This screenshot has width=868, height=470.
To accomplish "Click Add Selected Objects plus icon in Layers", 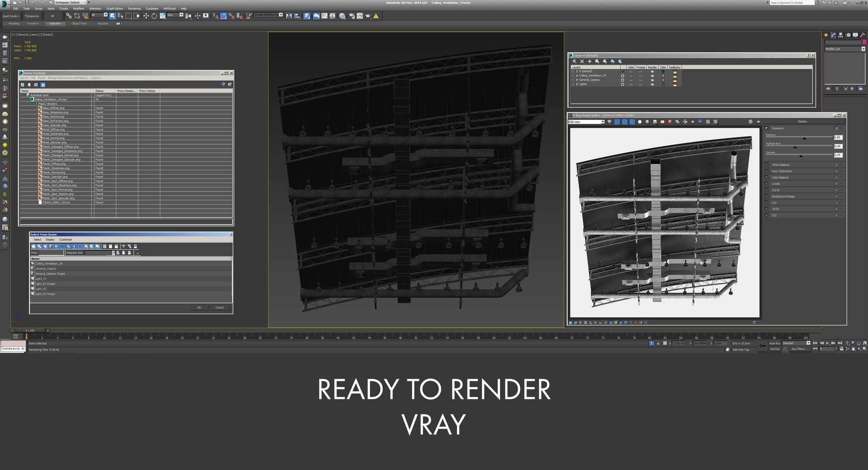I will (590, 61).
